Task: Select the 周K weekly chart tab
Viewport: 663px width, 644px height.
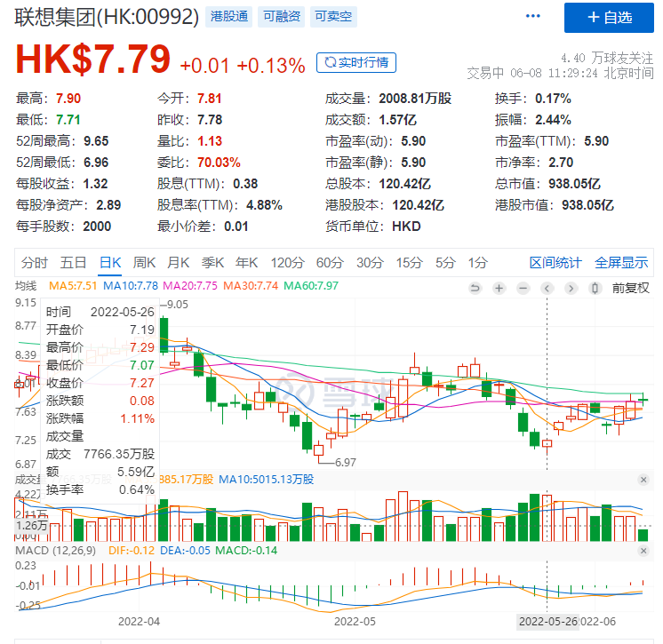Action: (144, 262)
